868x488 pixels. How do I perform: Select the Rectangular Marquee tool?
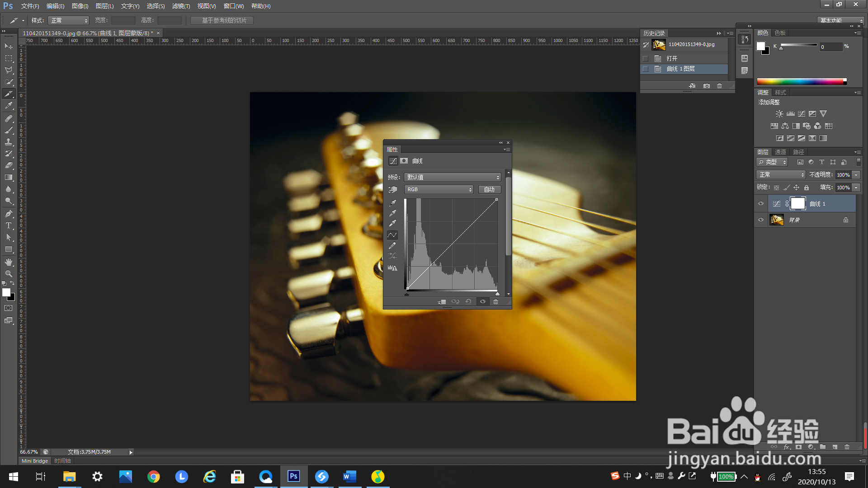click(9, 58)
